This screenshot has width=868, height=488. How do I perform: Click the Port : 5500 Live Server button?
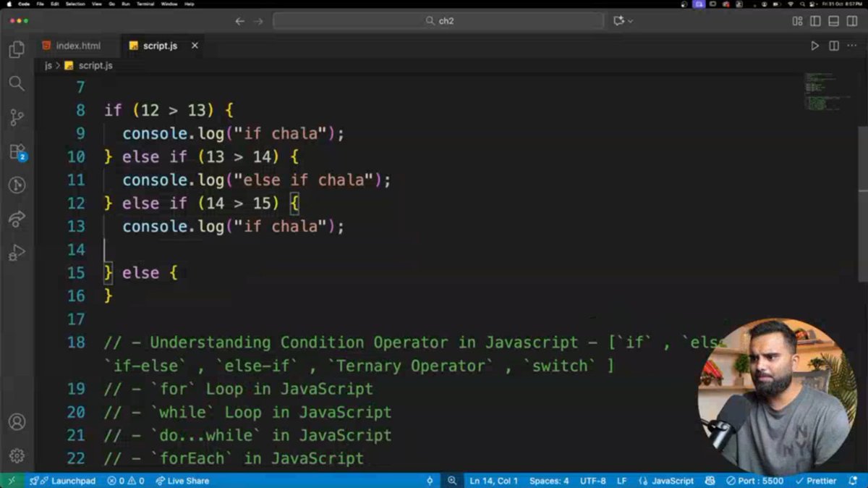754,481
